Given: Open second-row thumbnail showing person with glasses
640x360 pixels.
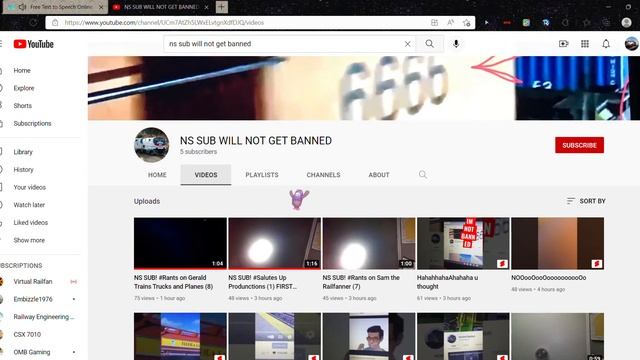Looking at the screenshot, I should pyautogui.click(x=369, y=336).
